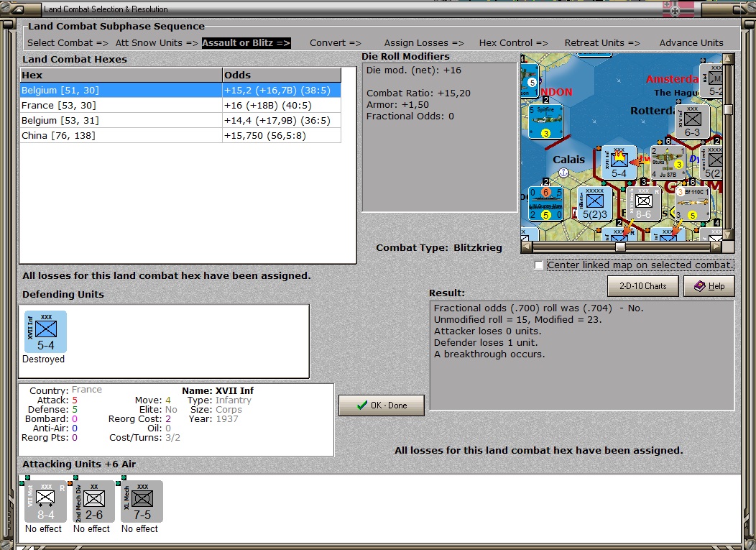Click the map scrollbar up arrow
756x550 pixels.
click(x=728, y=59)
